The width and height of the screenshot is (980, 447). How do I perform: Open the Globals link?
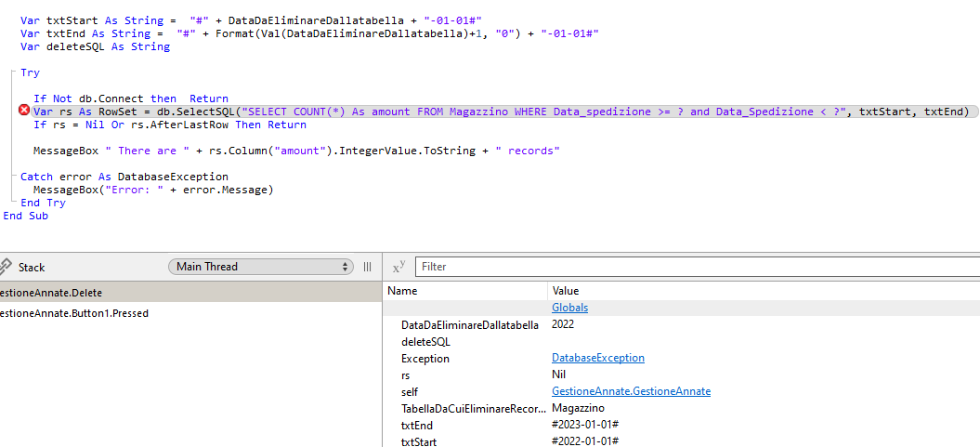(x=569, y=308)
